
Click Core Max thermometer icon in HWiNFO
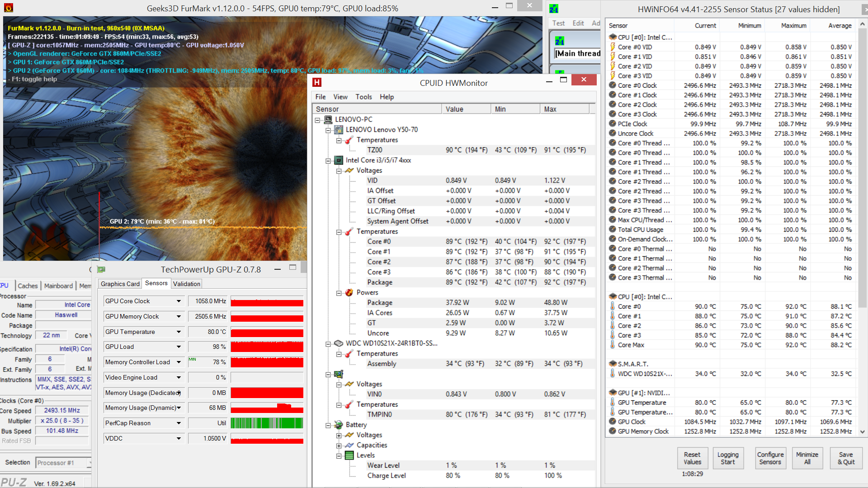pyautogui.click(x=613, y=345)
